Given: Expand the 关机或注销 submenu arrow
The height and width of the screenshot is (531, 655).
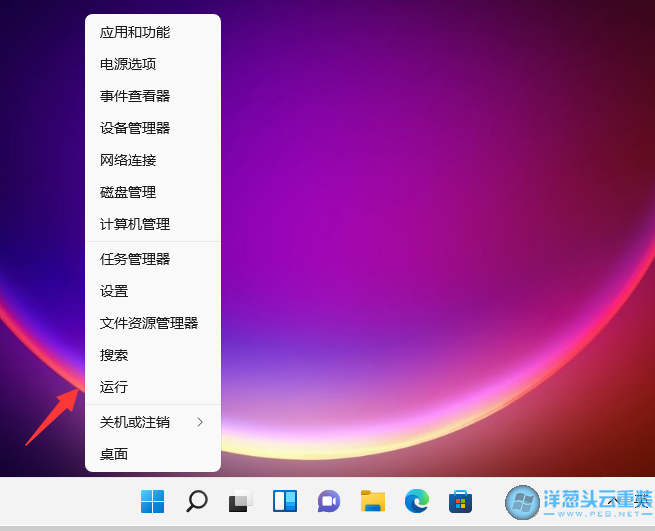Looking at the screenshot, I should coord(201,422).
